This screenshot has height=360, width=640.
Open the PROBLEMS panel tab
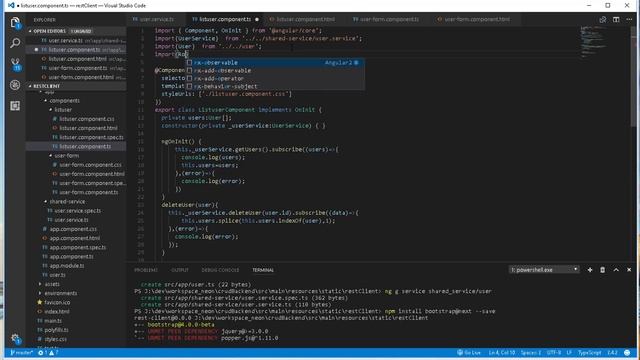(146, 270)
